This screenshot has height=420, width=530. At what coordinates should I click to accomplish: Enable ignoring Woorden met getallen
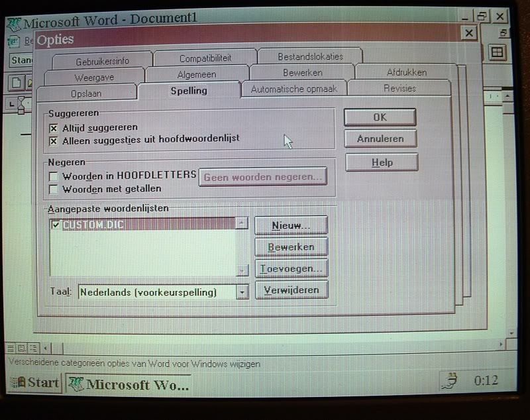pos(54,189)
